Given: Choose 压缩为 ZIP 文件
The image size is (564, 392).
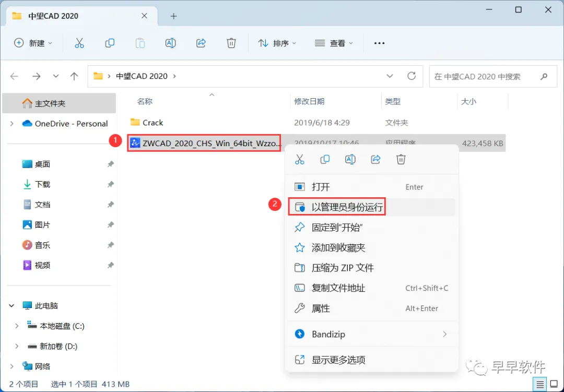Looking at the screenshot, I should coord(372,268).
